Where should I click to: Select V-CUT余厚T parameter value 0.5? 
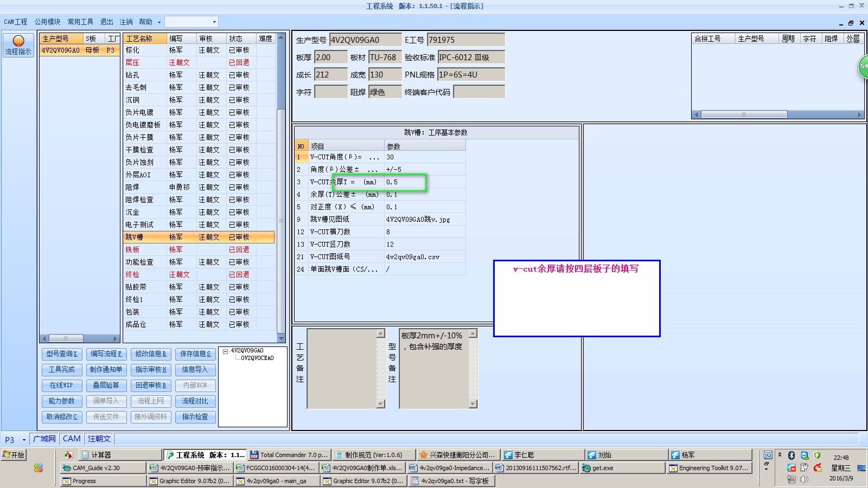[x=424, y=182]
